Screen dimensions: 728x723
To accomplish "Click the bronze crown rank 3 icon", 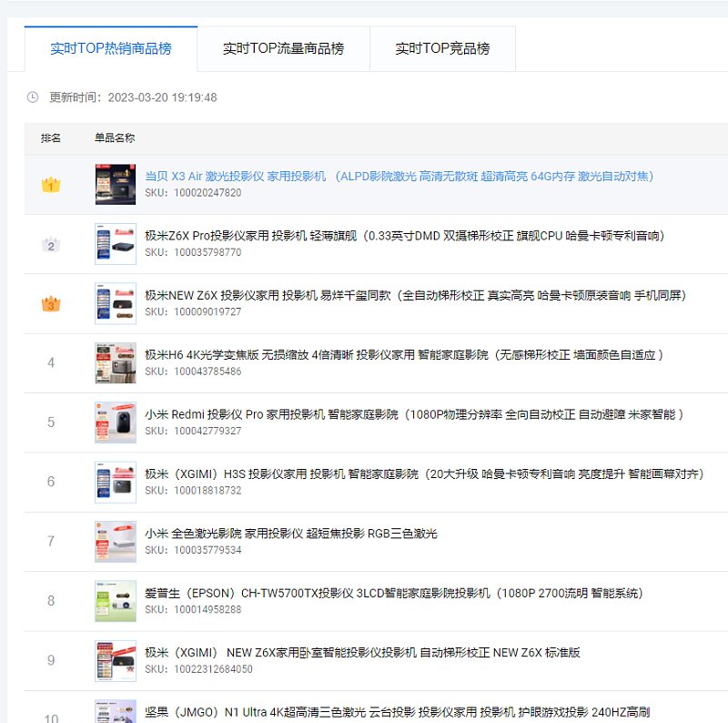I will (x=51, y=304).
